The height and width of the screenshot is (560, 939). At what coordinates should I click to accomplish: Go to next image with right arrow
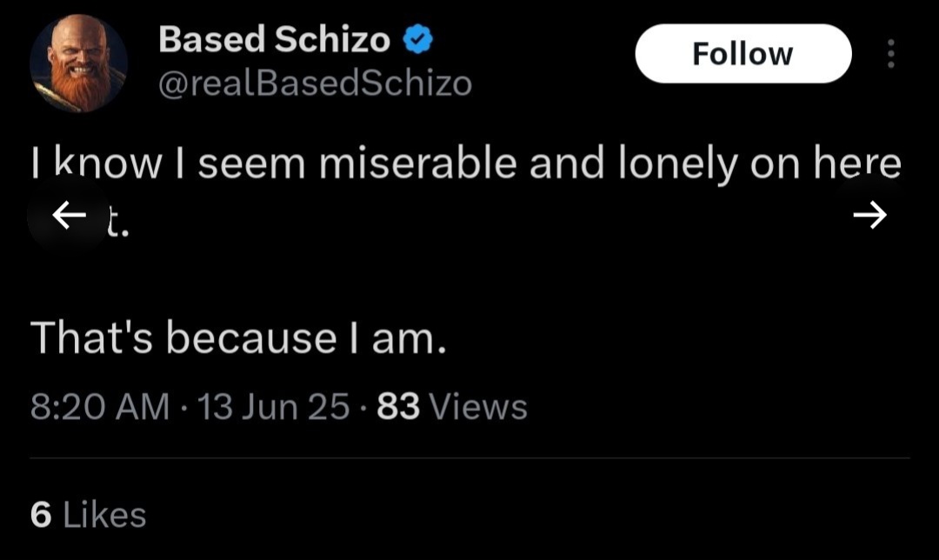(x=869, y=214)
